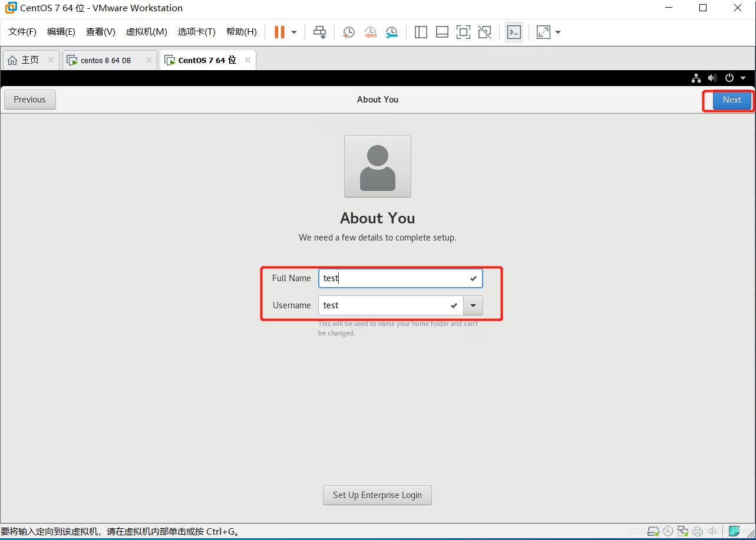Open the power options dropdown next to pause
Screen dimensions: 756x540
click(x=294, y=32)
